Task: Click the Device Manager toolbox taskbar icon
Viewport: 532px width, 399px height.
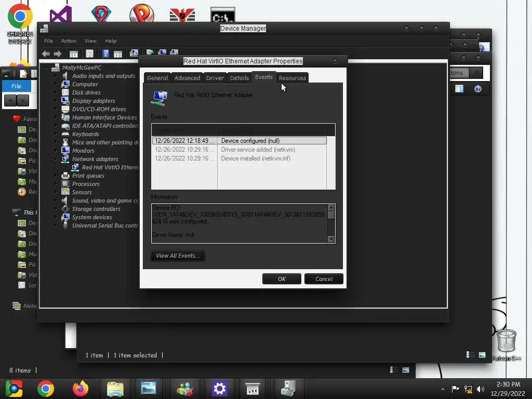Action: (288, 389)
